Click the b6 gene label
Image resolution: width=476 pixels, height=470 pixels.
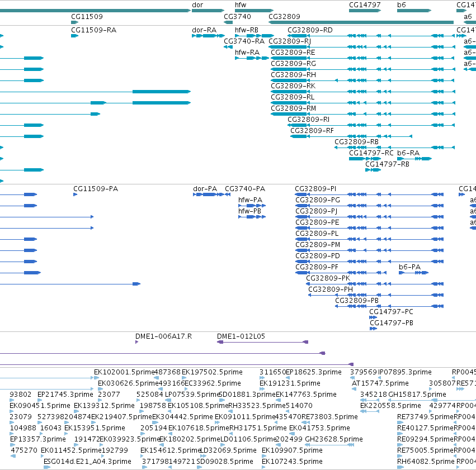click(401, 5)
